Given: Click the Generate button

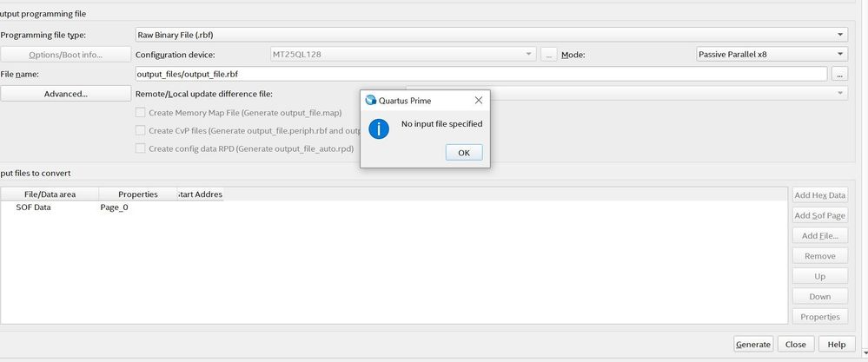Looking at the screenshot, I should pyautogui.click(x=752, y=345).
